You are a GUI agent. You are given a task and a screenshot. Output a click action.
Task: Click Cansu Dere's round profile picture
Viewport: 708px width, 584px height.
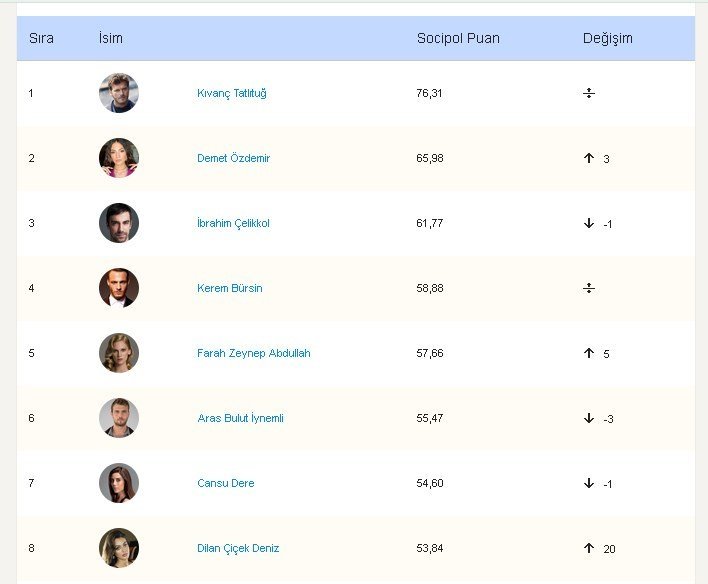pyautogui.click(x=119, y=483)
